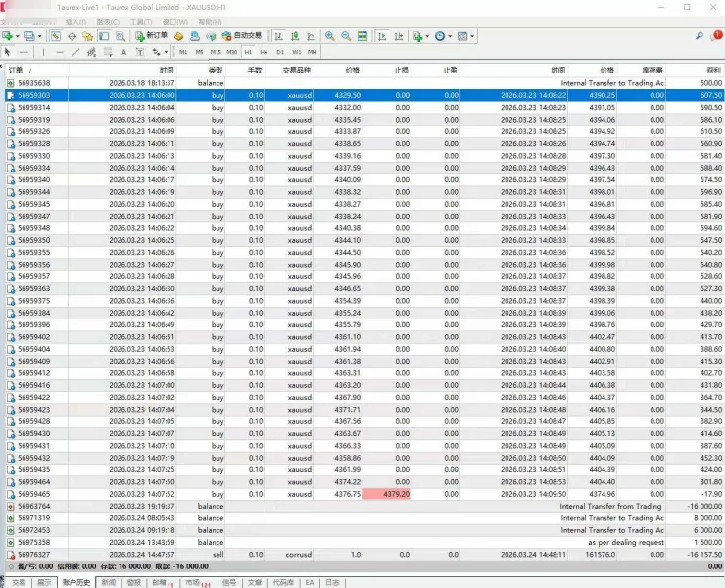725x588 pixels.
Task: Click the tile windows grid icon
Action: coord(362,36)
